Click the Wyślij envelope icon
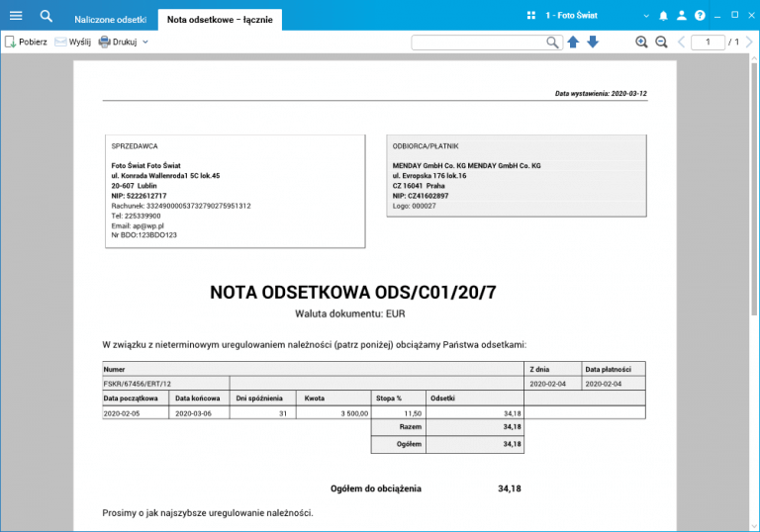The image size is (760, 532). tap(60, 43)
